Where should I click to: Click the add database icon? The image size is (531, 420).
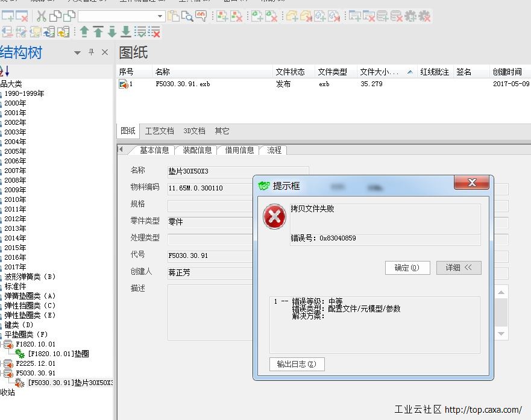click(383, 16)
